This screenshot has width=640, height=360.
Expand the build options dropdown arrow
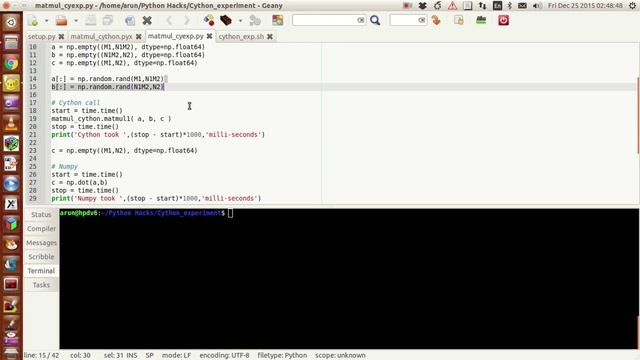240,20
